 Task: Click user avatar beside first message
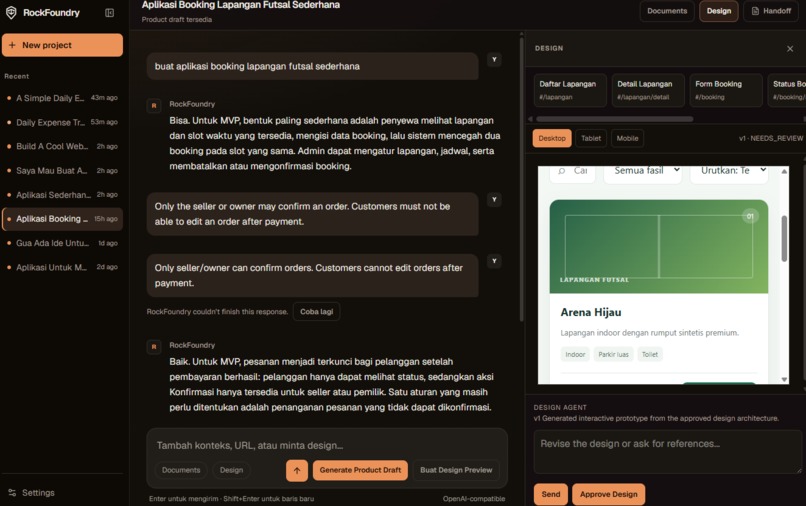point(494,60)
